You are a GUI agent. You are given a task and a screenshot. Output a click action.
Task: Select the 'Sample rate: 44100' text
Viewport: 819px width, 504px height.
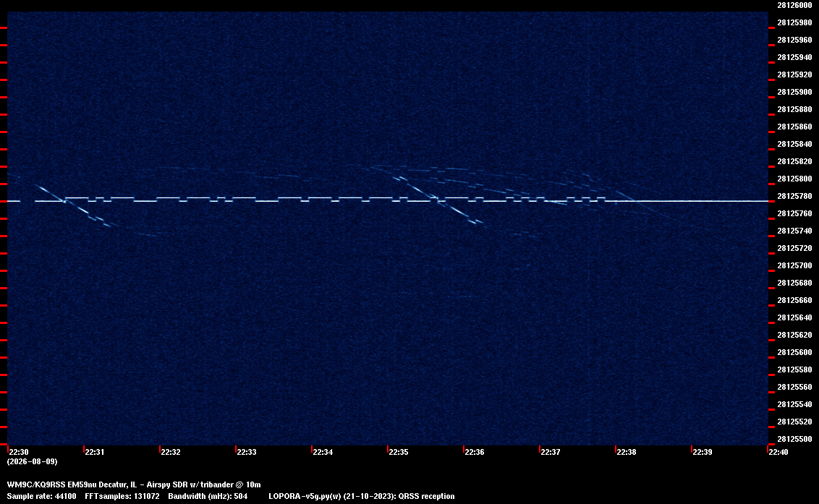click(x=41, y=496)
